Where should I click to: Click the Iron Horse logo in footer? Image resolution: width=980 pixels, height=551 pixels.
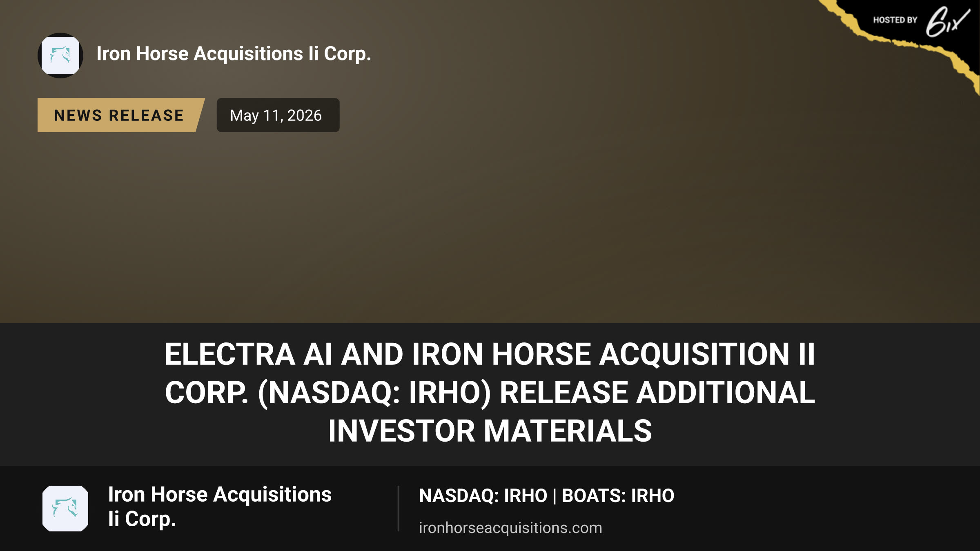[65, 508]
